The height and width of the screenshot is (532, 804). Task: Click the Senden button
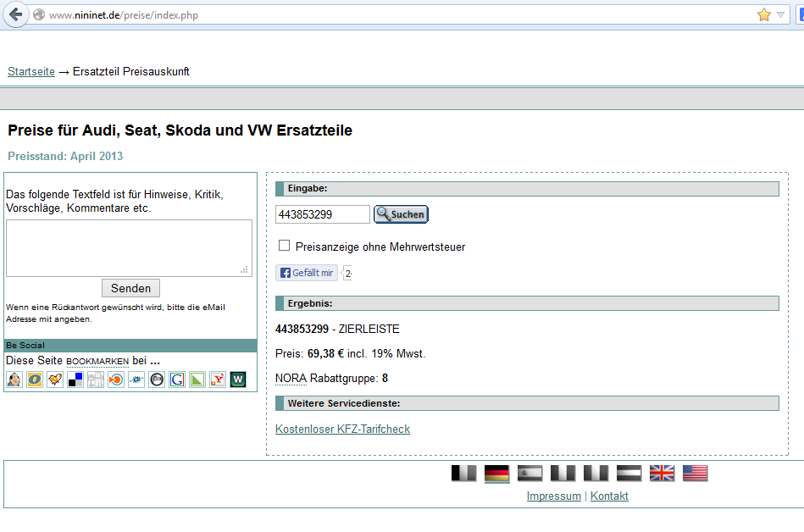[130, 288]
